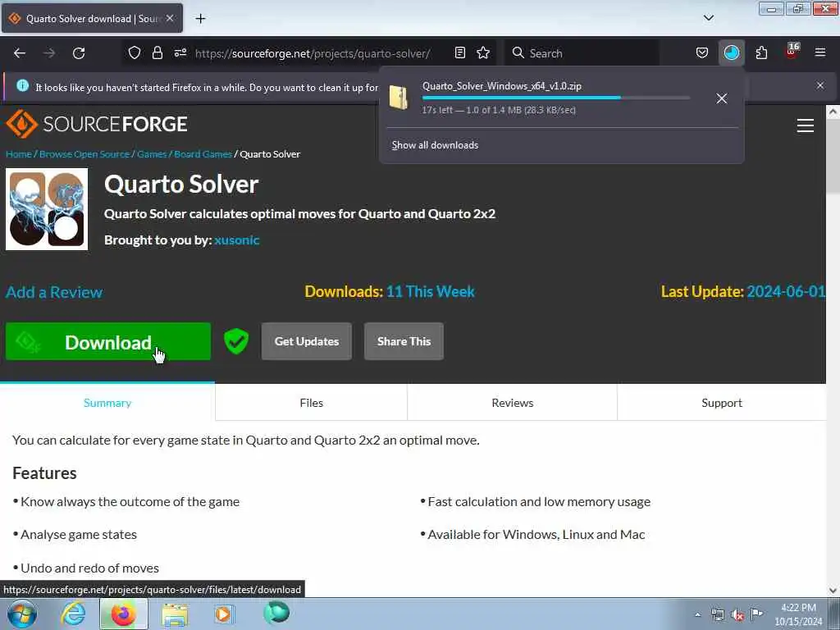Click the Search box in toolbar
The height and width of the screenshot is (630, 840).
[x=583, y=53]
